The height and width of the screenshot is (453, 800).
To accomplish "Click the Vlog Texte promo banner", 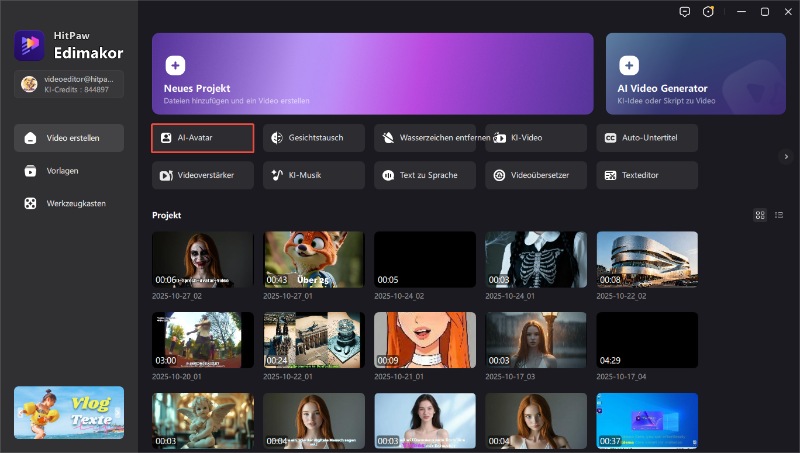I will [69, 412].
